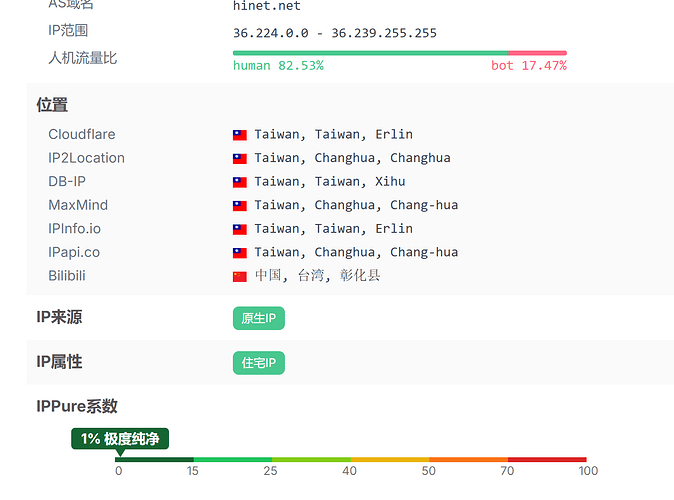Click the 1% 极度纯净 score marker
674x500 pixels.
click(120, 439)
